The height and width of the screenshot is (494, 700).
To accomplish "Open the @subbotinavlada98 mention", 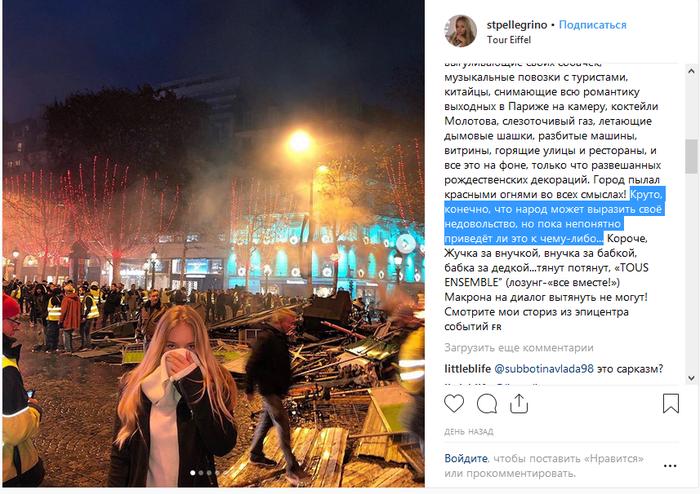I will pos(544,369).
